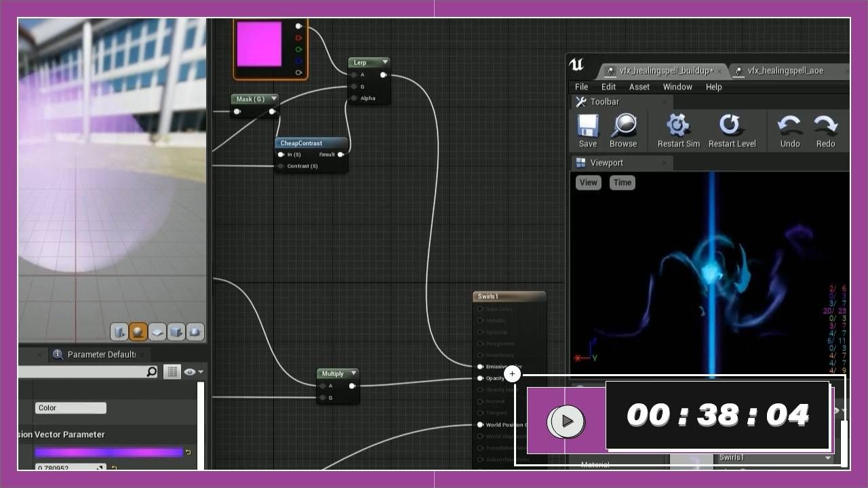The width and height of the screenshot is (868, 488).
Task: Reset the color bar to default arrow
Action: pos(188,452)
